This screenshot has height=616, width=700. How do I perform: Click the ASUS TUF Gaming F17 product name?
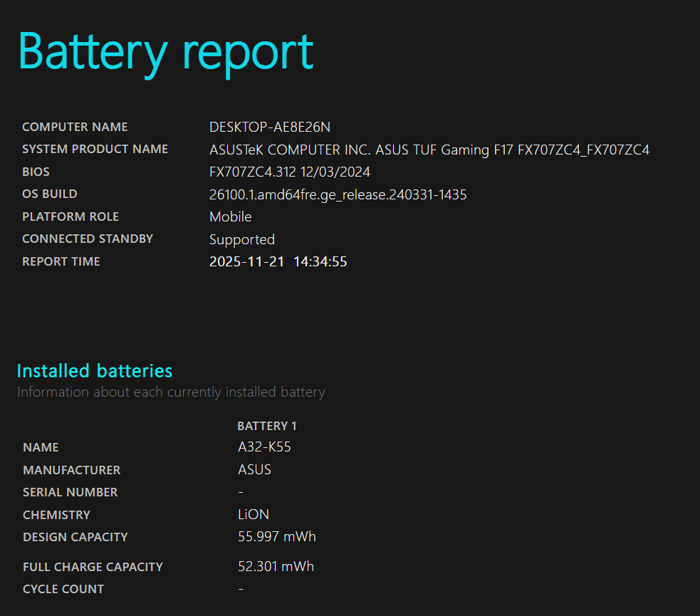(x=429, y=150)
